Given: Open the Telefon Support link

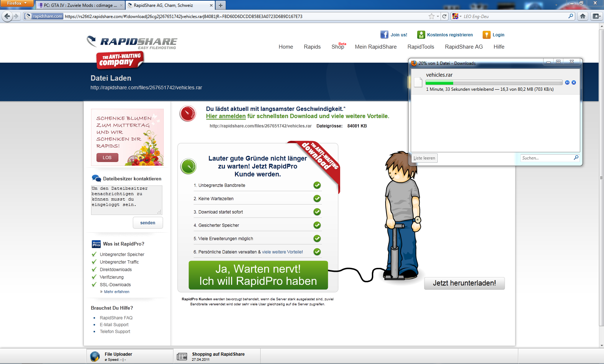Looking at the screenshot, I should pos(115,332).
